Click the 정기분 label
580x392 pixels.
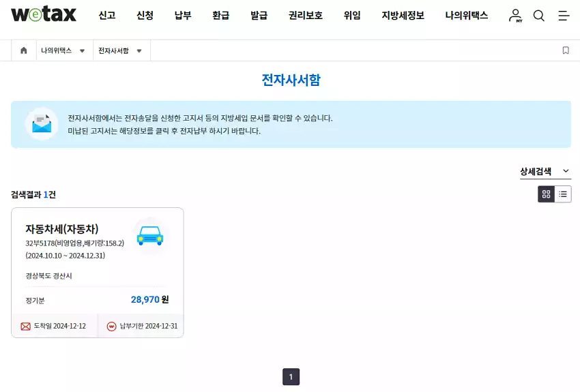click(x=35, y=301)
